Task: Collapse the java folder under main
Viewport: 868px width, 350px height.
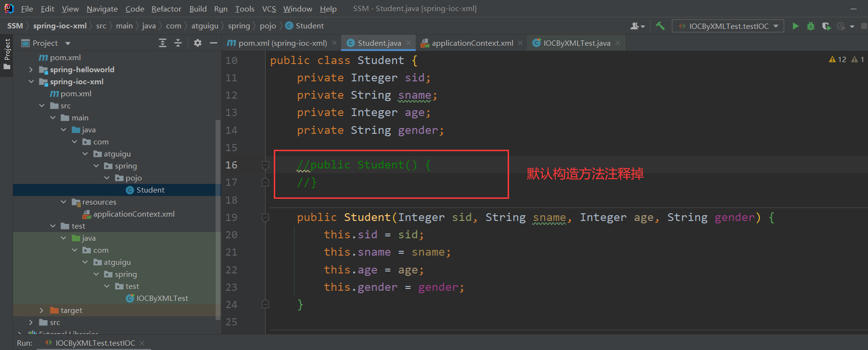Action: click(x=64, y=130)
